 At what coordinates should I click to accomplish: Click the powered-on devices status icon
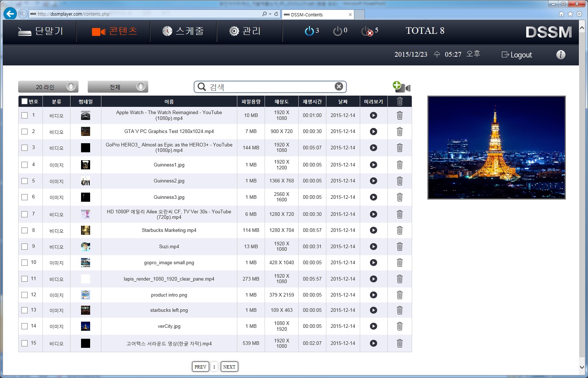tap(310, 31)
